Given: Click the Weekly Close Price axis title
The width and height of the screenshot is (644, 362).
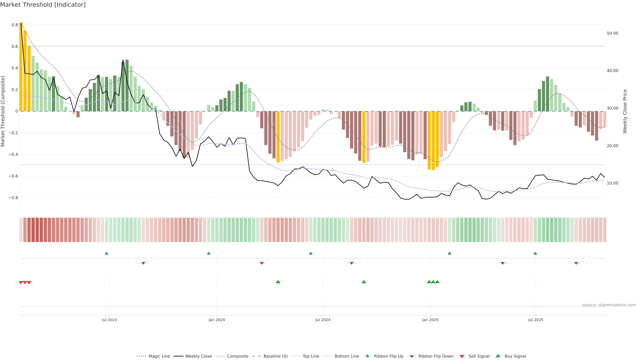Looking at the screenshot, I should point(625,111).
